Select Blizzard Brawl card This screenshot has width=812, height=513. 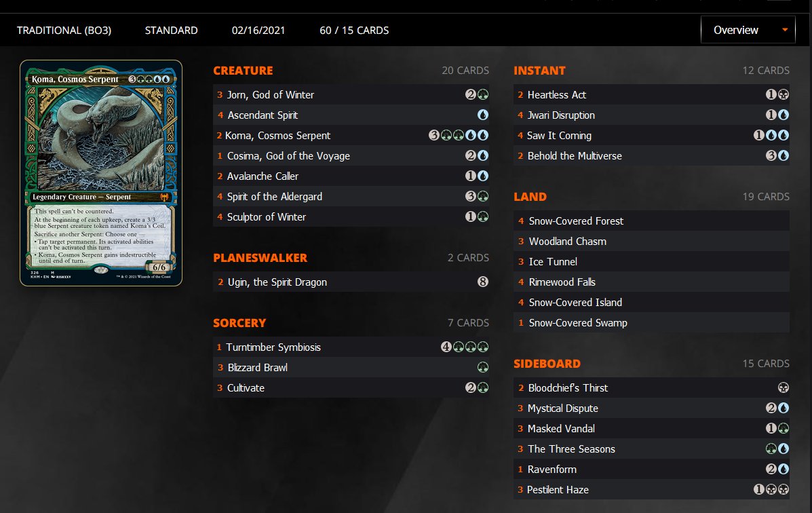[x=351, y=367]
